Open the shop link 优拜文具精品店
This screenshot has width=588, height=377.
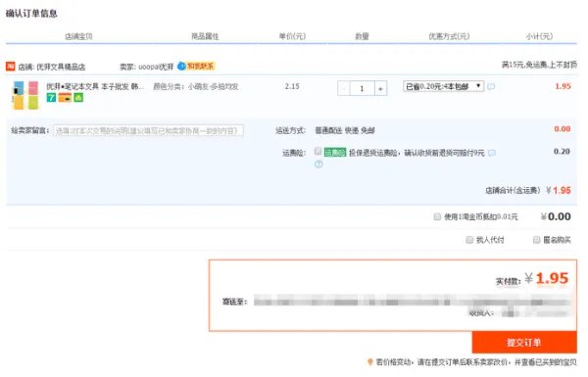tap(61, 67)
